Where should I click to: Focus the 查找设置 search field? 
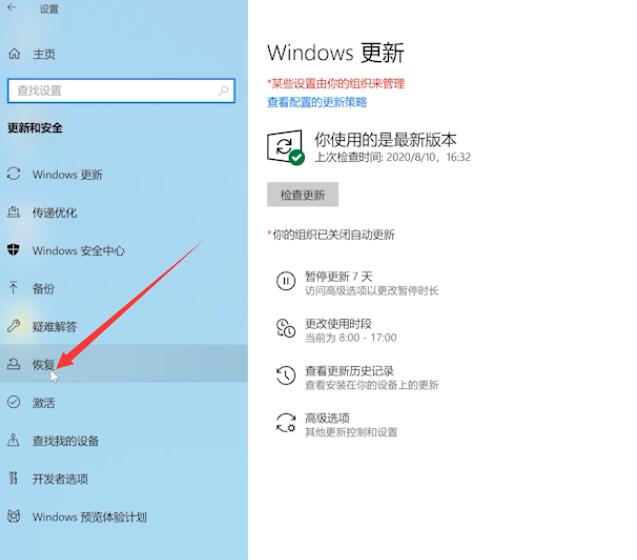[x=121, y=91]
